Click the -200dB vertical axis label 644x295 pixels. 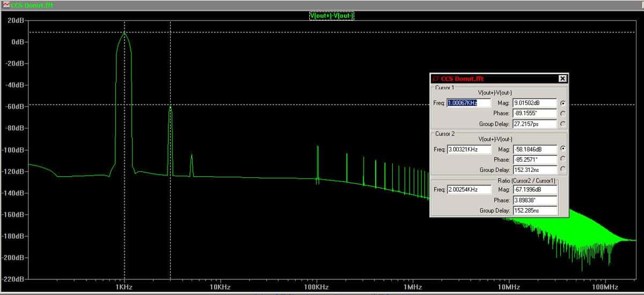coord(13,258)
